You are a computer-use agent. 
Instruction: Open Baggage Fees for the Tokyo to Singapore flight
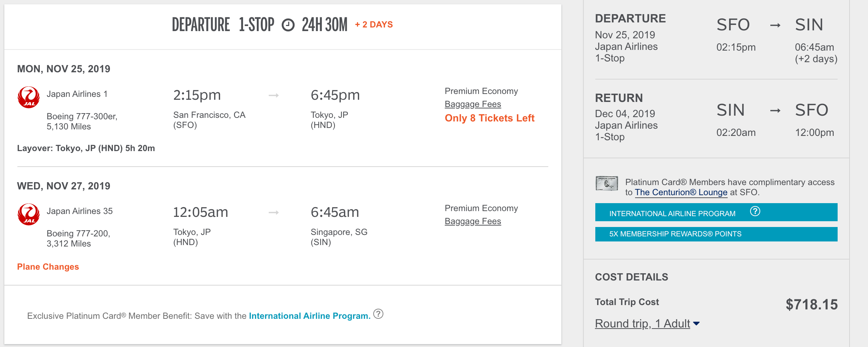point(473,221)
